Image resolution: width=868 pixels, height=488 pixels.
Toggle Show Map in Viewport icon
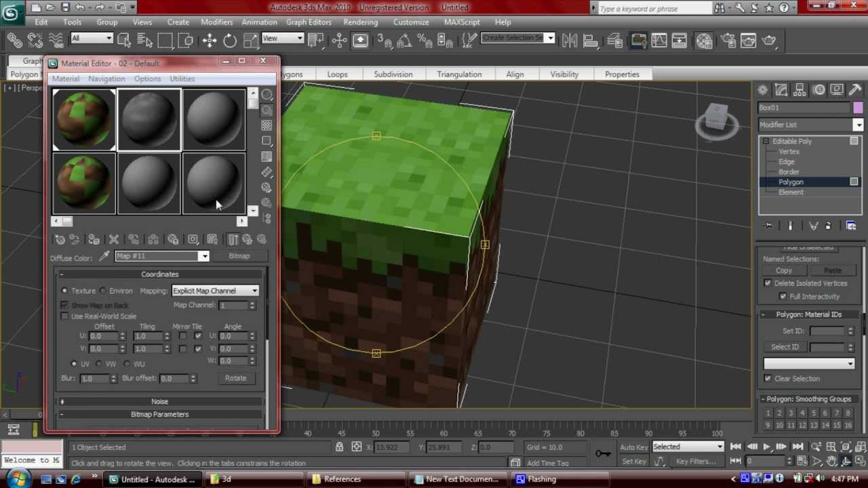click(x=212, y=239)
